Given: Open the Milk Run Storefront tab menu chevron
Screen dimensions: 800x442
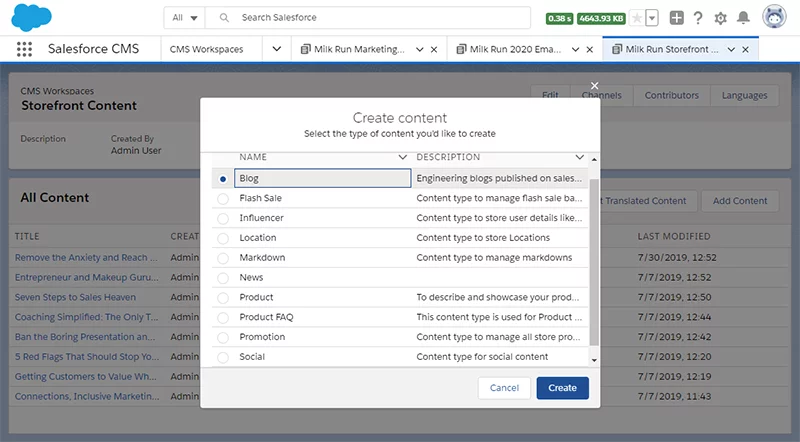Looking at the screenshot, I should 731,50.
